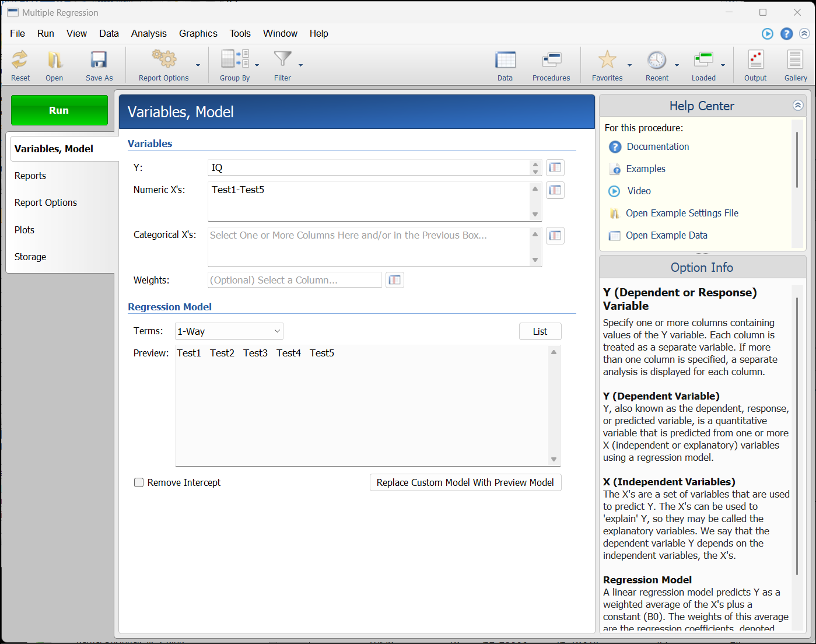The width and height of the screenshot is (816, 644).
Task: Click the Save As disk icon
Action: tap(99, 60)
